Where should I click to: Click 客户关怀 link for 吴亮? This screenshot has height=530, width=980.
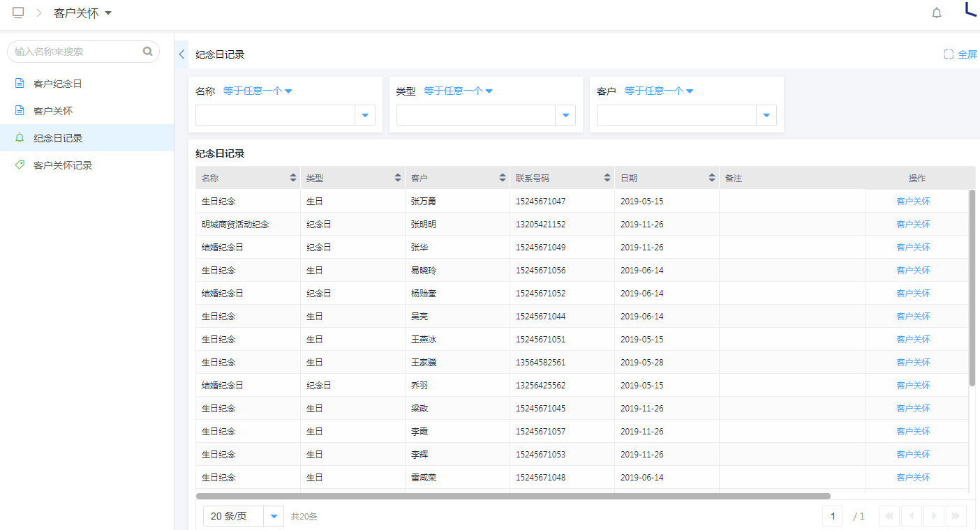point(913,317)
